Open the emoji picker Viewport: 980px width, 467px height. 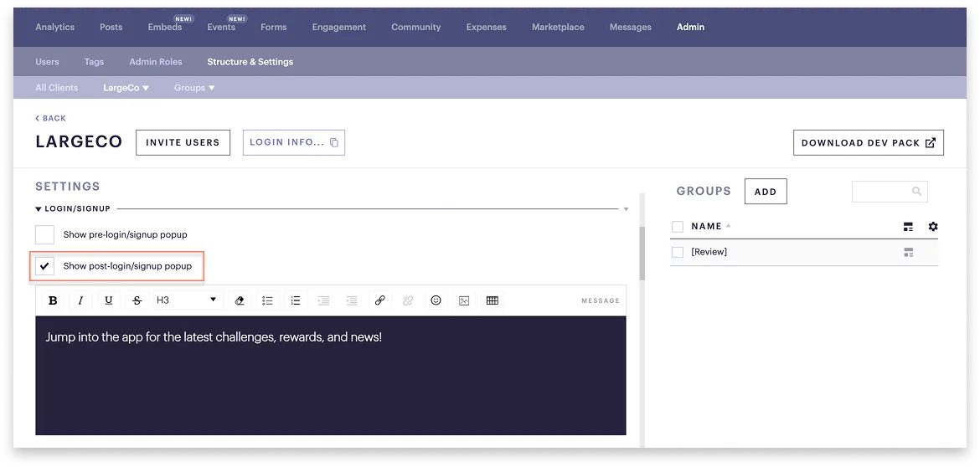pyautogui.click(x=436, y=300)
